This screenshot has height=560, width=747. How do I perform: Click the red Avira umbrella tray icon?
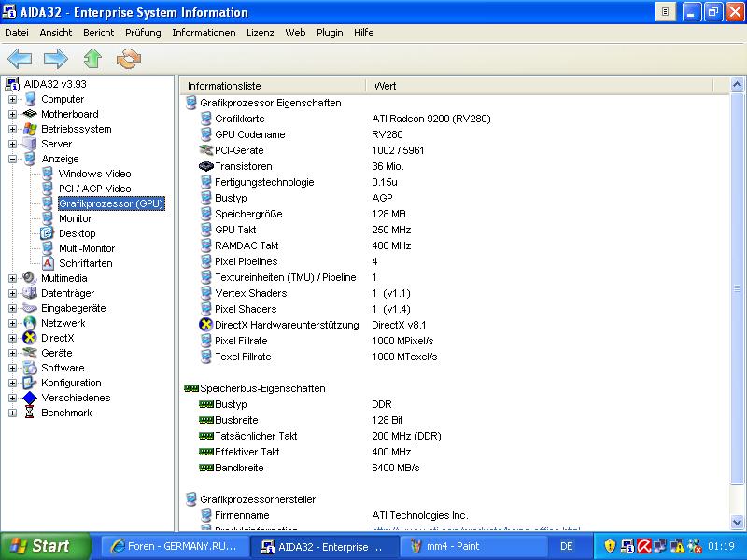pos(644,546)
